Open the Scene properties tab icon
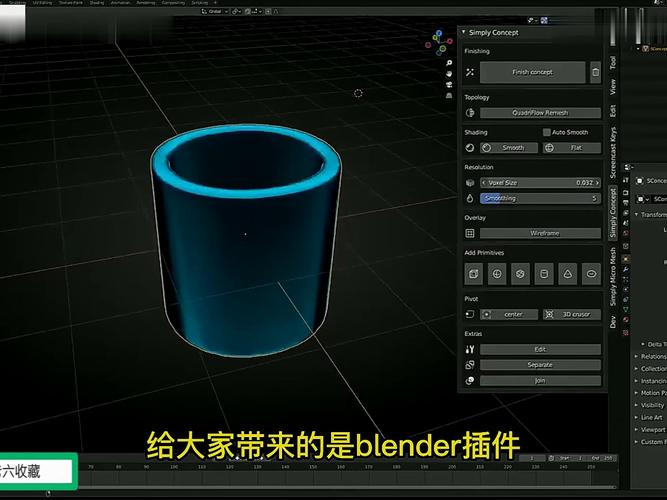 (626, 223)
